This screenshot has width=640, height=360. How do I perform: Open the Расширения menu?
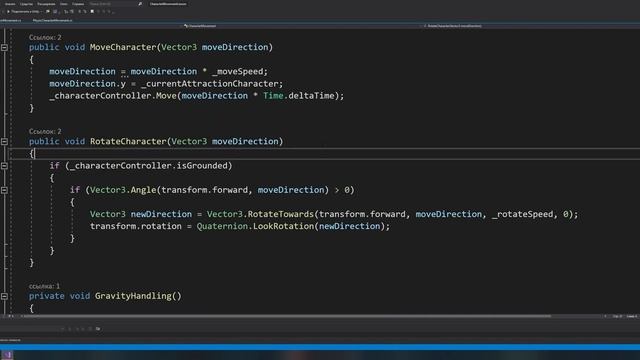46,4
